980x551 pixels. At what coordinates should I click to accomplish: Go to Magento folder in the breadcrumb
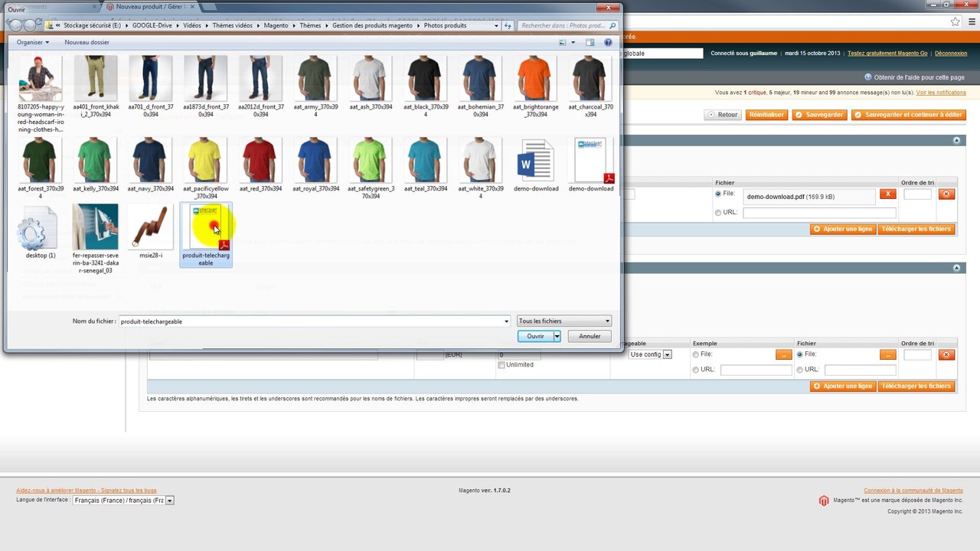(276, 25)
